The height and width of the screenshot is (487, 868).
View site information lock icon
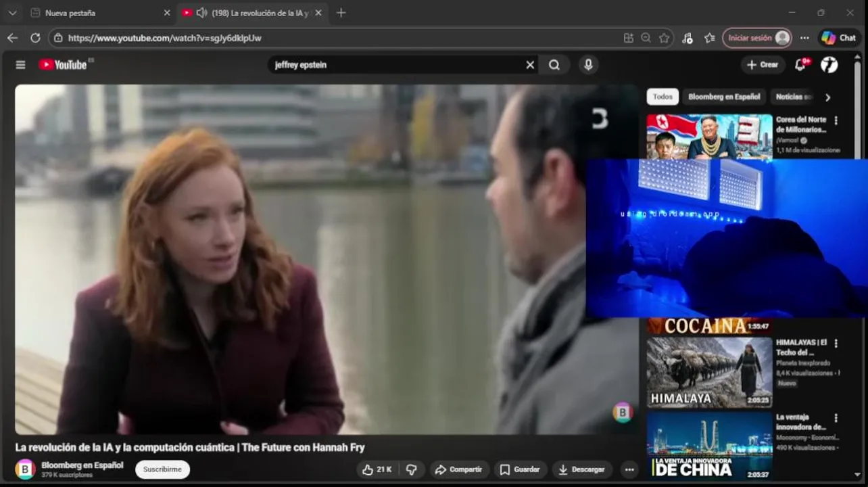58,38
